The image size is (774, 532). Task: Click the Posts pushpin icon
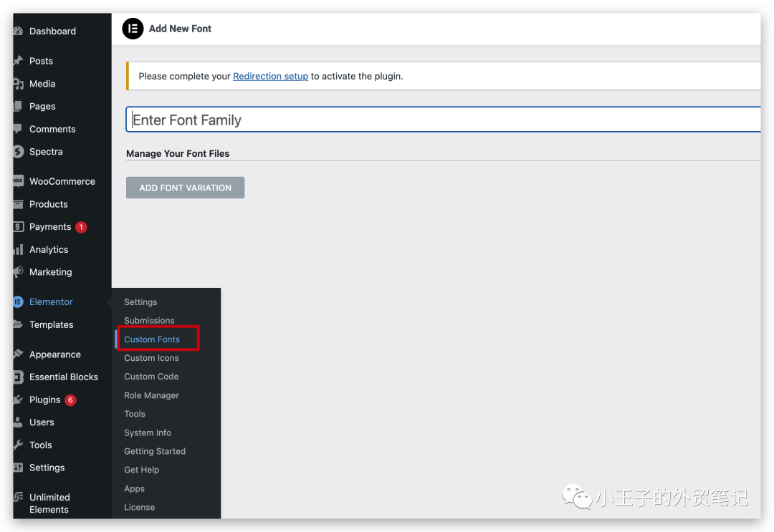click(x=18, y=61)
